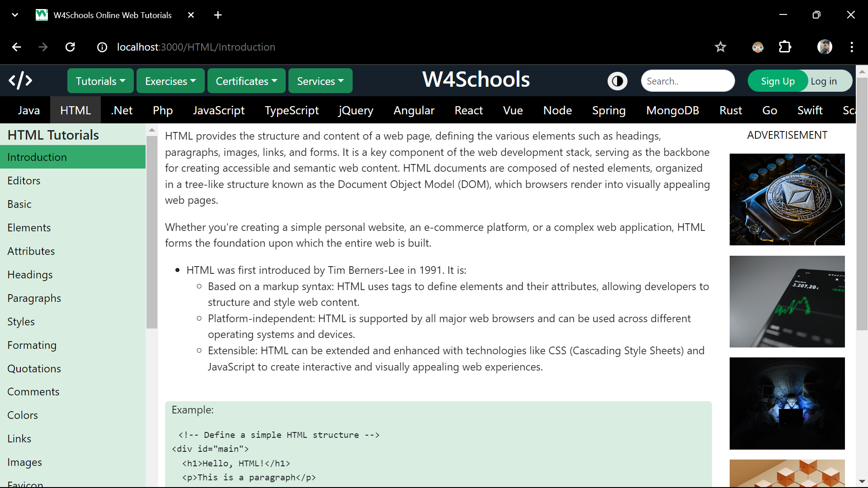Screen dimensions: 868x488
Task: Open the Headings sidebar lesson
Action: point(73,274)
